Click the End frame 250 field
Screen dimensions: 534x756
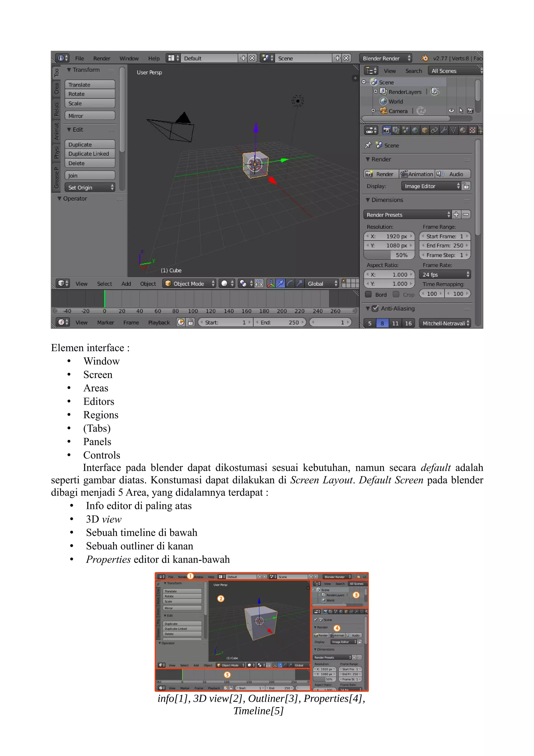pos(445,245)
